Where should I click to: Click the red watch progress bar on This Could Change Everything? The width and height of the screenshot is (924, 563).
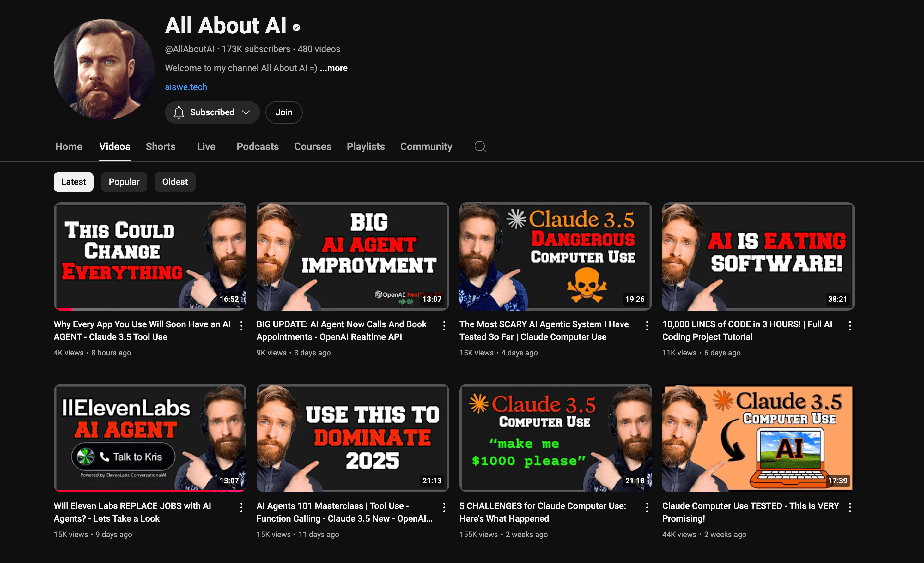coord(64,309)
